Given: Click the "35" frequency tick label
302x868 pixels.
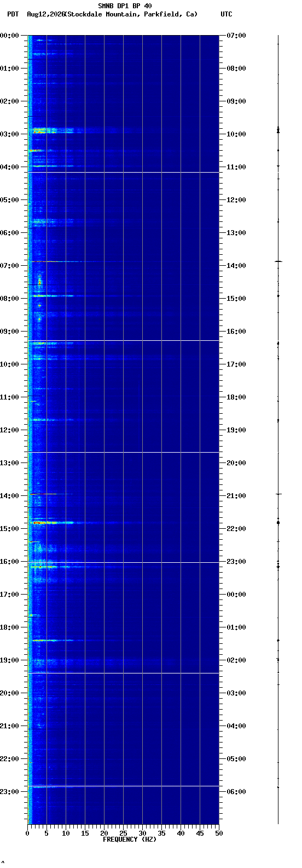Looking at the screenshot, I should (x=161, y=833).
